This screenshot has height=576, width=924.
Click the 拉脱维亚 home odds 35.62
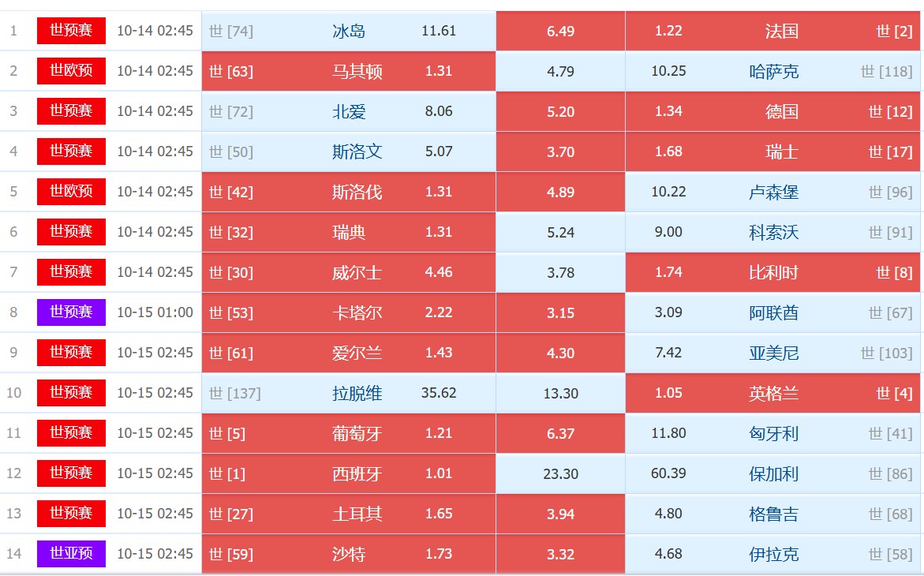point(439,393)
